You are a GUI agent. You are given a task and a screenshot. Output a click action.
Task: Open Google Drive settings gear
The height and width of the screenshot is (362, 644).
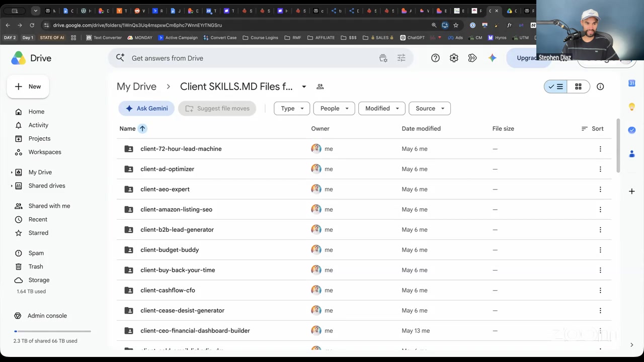(454, 58)
